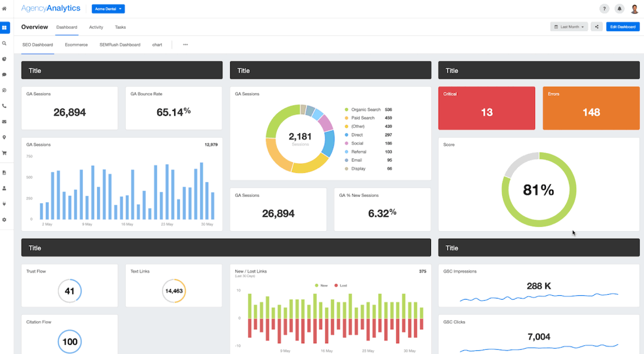Click the (Other) legend entry
The image size is (644, 354).
coord(368,126)
